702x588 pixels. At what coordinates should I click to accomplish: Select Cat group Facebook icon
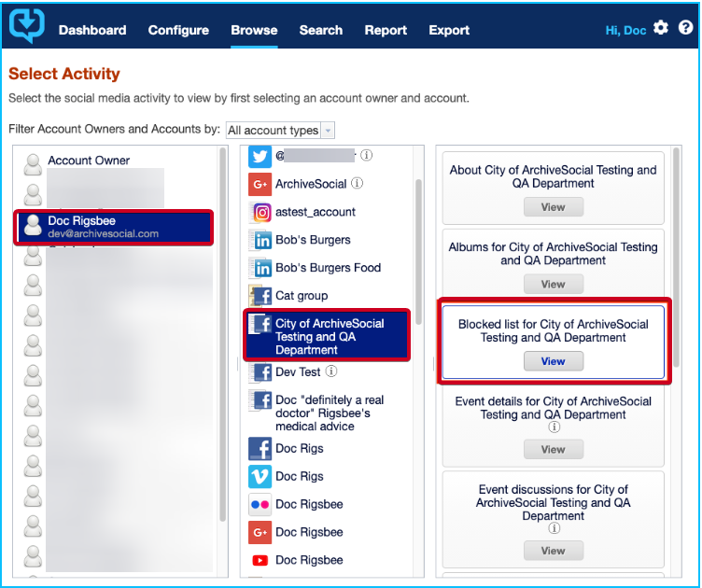tap(260, 295)
